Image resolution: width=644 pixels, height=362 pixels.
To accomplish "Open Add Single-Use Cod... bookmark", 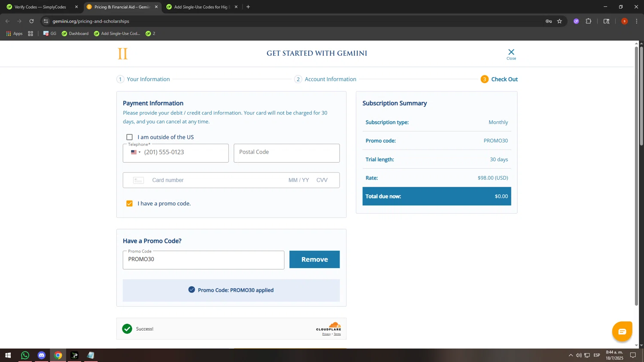I will pyautogui.click(x=117, y=33).
